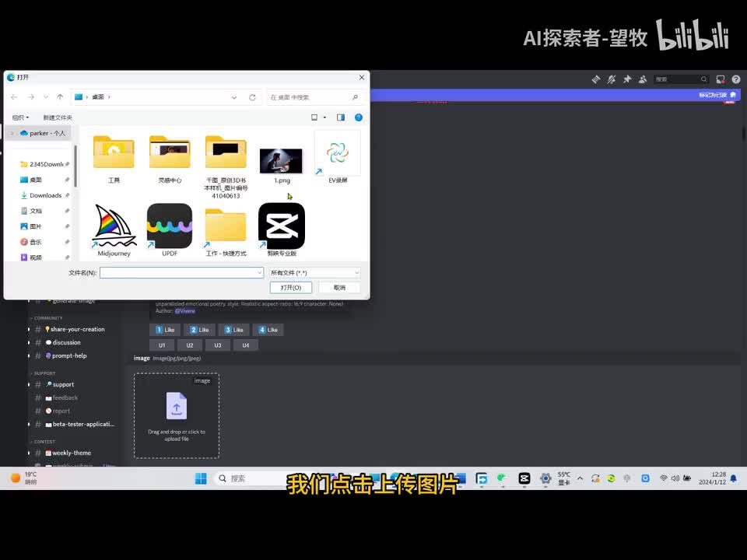The image size is (747, 560).
Task: Open the 组织 organize dropdown menu
Action: click(x=20, y=117)
